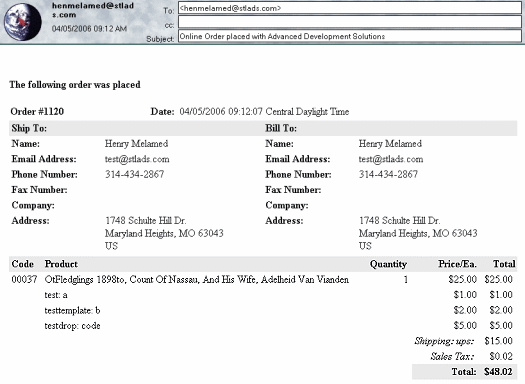
Task: Click the globe sender avatar icon
Action: 23,22
